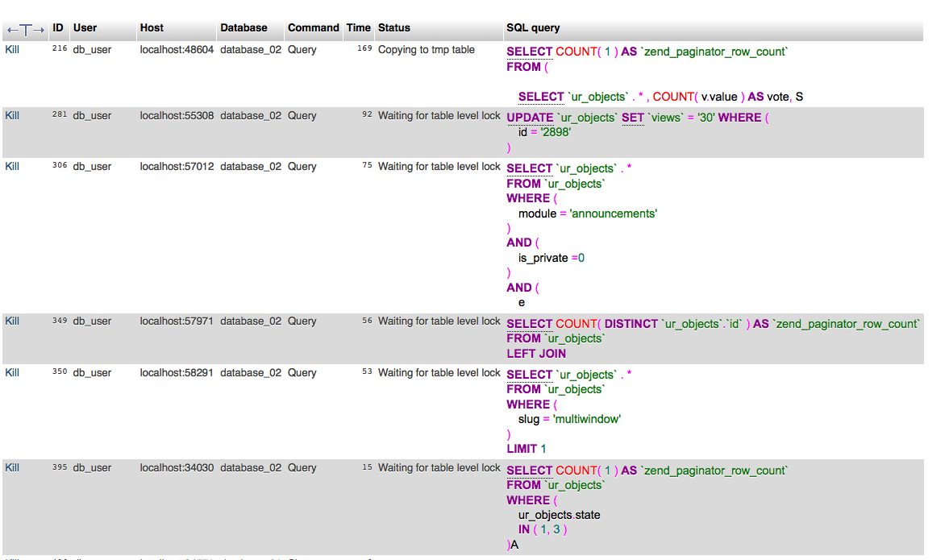Kill process ID 349
Image resolution: width=949 pixels, height=560 pixels.
pos(12,321)
